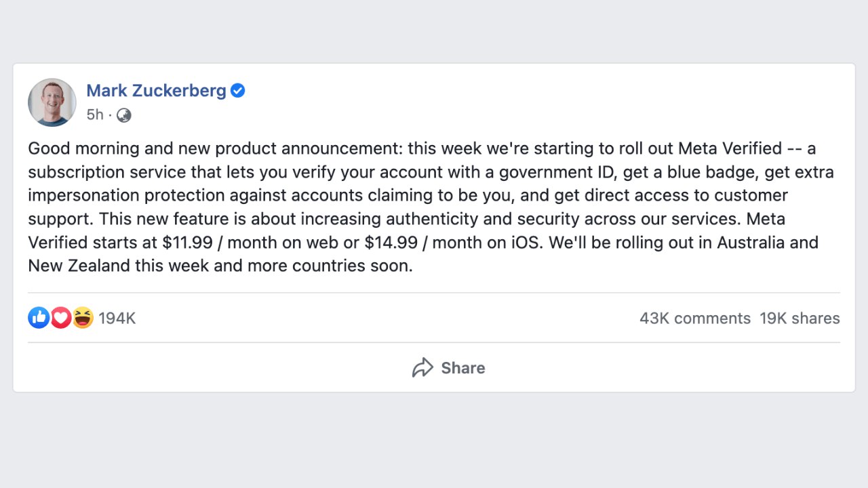The height and width of the screenshot is (488, 868).
Task: Open the Mark Zuckerberg profile name link
Action: 156,91
